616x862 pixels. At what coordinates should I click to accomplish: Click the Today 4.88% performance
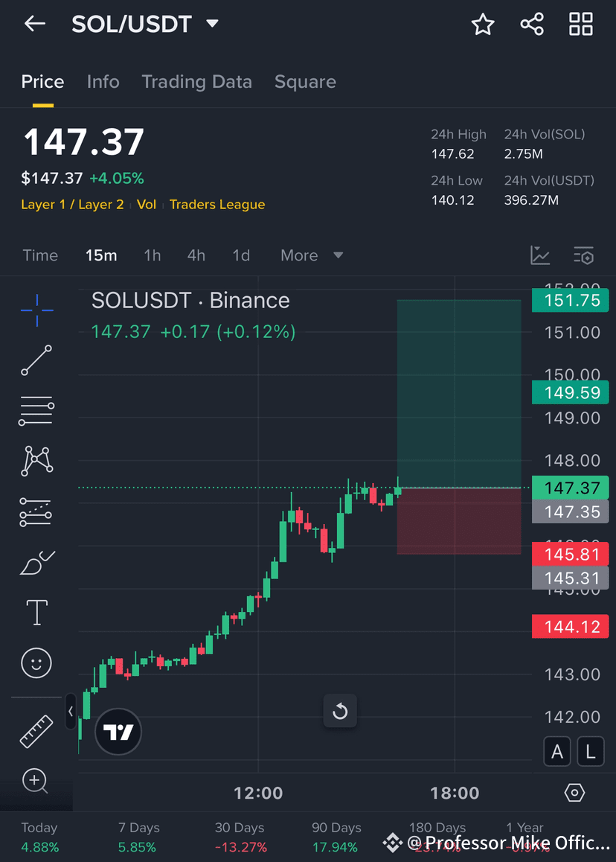coord(39,837)
